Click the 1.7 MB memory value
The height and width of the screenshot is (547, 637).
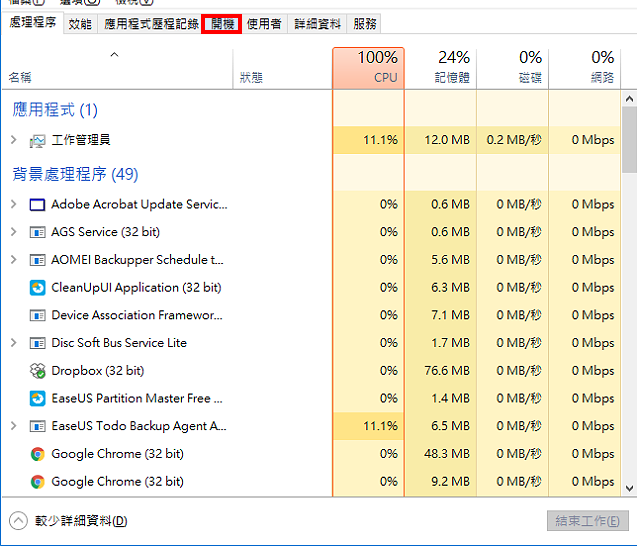451,343
